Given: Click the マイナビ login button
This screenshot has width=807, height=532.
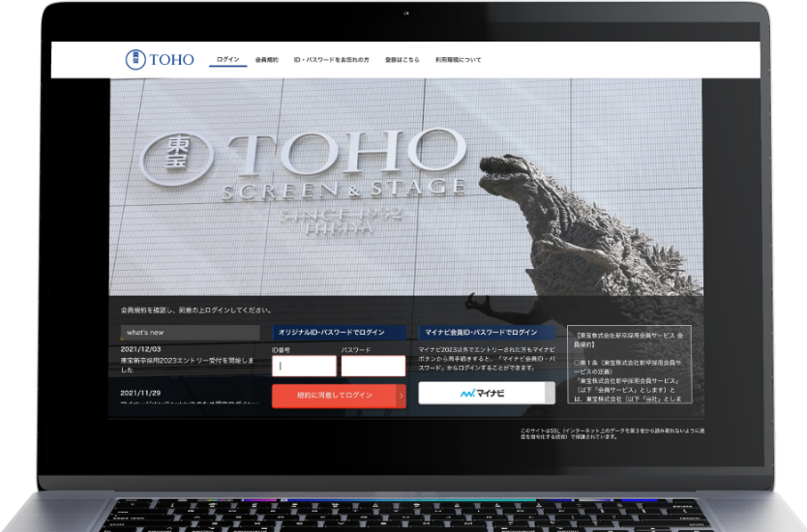Looking at the screenshot, I should point(487,393).
